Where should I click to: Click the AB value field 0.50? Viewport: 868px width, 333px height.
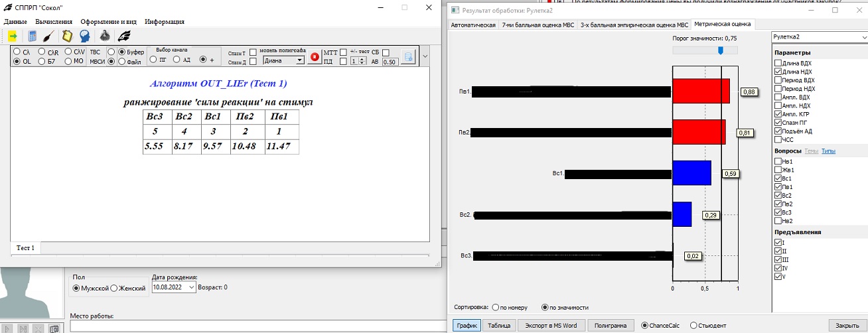[x=390, y=62]
